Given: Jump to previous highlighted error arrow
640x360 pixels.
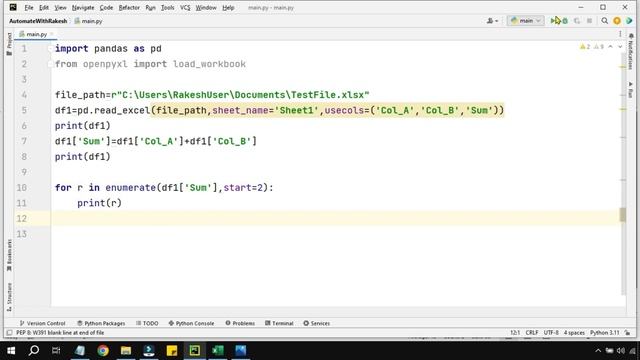Looking at the screenshot, I should point(610,47).
